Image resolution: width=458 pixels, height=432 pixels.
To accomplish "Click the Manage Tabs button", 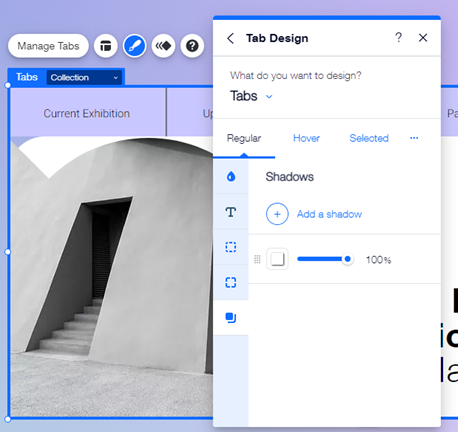I will pos(48,46).
